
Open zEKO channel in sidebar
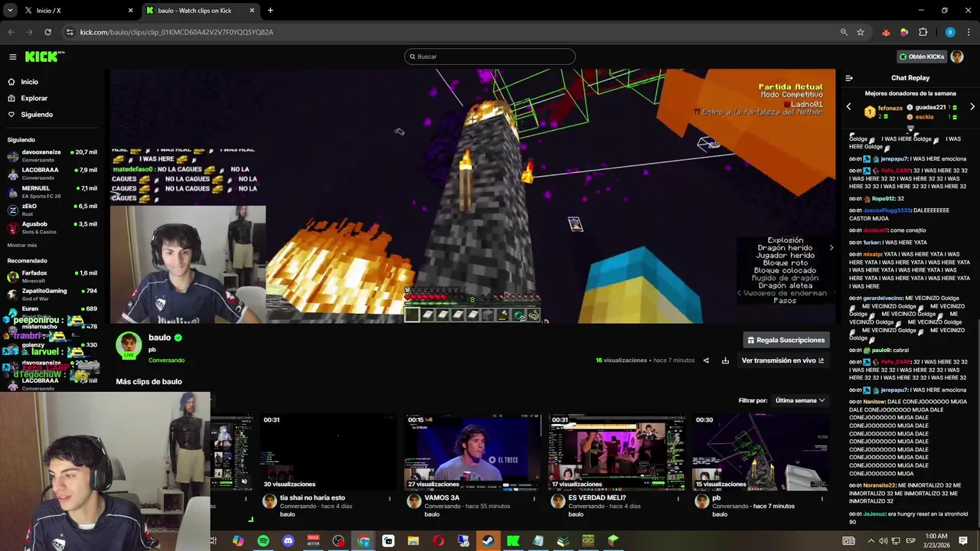(x=52, y=210)
